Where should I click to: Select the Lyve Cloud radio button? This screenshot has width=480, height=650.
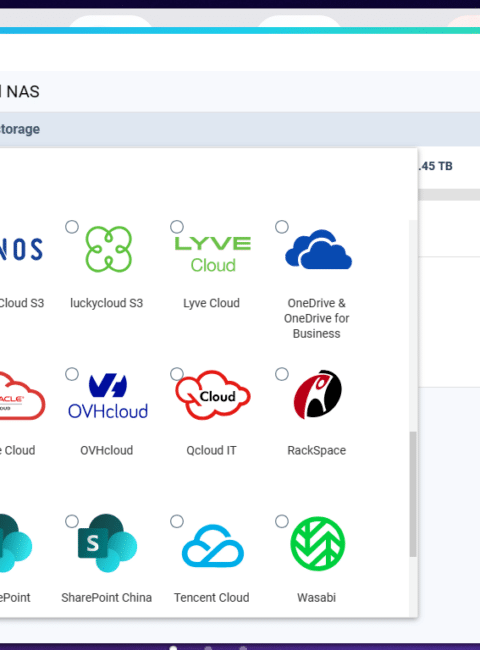[177, 227]
